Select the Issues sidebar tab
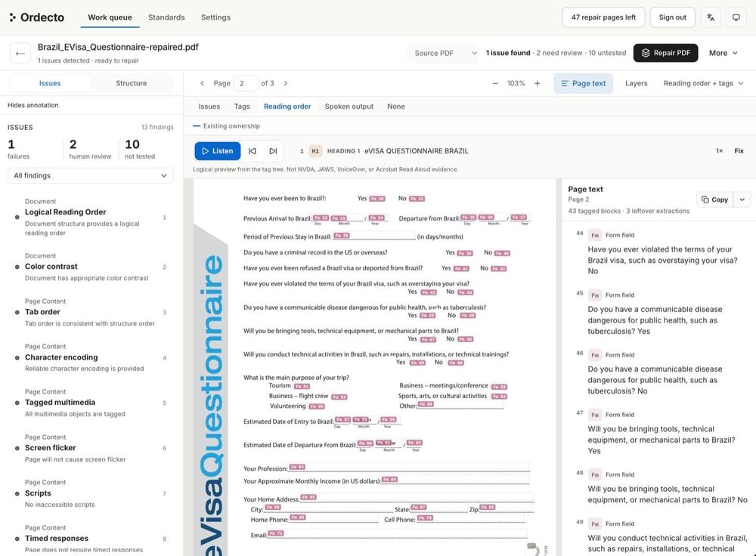Screen dimensions: 756x556 [50, 83]
